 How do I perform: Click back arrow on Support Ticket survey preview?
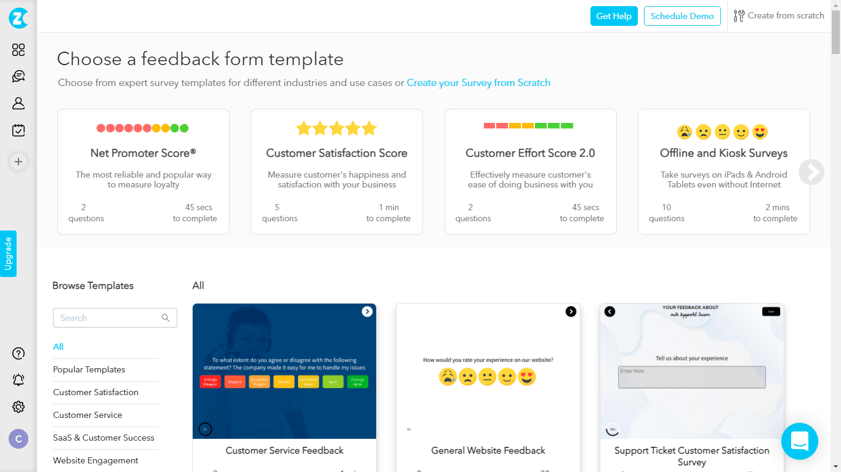click(610, 312)
